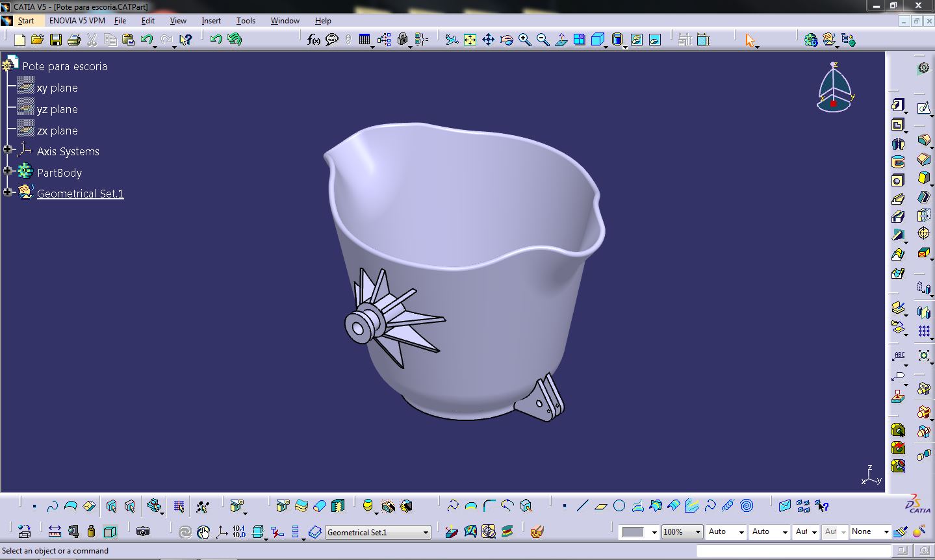Toggle Hide/Show icon in view toolbar
Screen dimensions: 935x560
[637, 40]
